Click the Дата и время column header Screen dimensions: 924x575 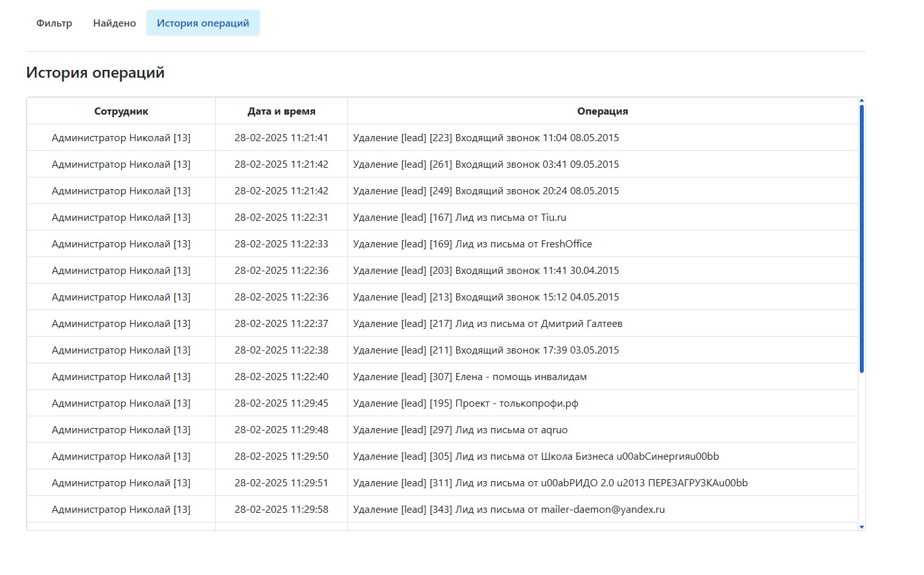[x=281, y=111]
